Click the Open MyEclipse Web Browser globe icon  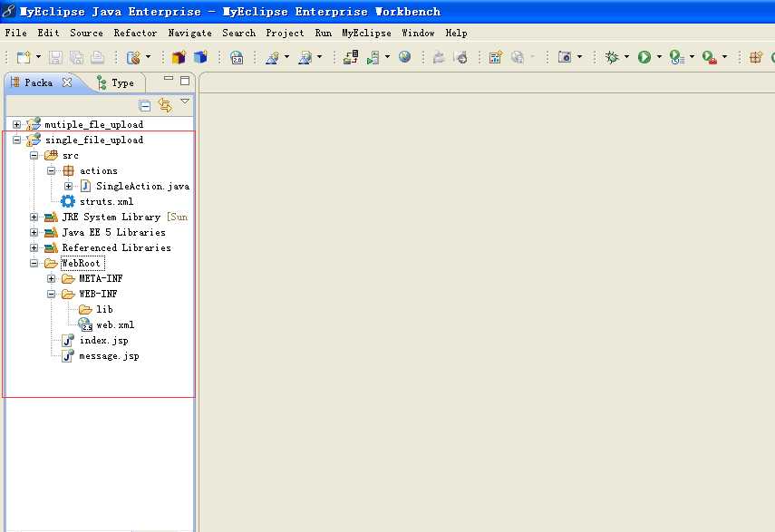pos(405,57)
